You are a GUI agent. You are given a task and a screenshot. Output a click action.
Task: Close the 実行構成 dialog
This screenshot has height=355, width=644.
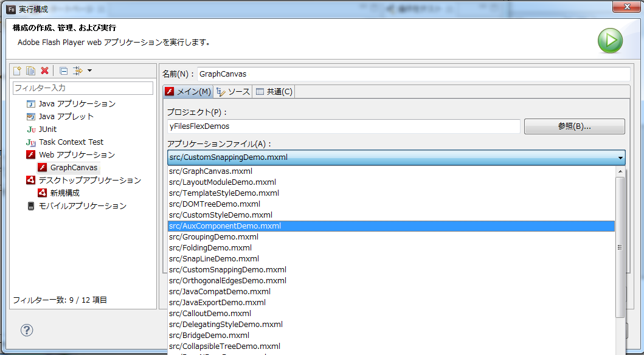tap(627, 7)
